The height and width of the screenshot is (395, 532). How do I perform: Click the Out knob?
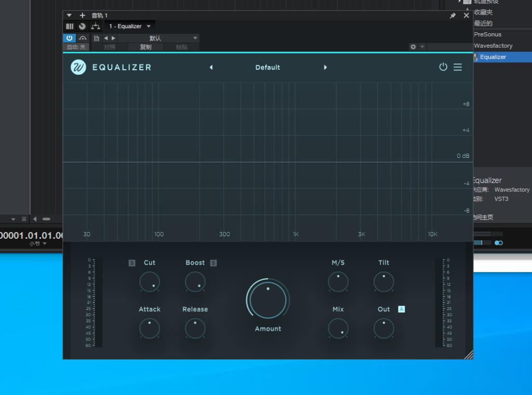pos(384,328)
